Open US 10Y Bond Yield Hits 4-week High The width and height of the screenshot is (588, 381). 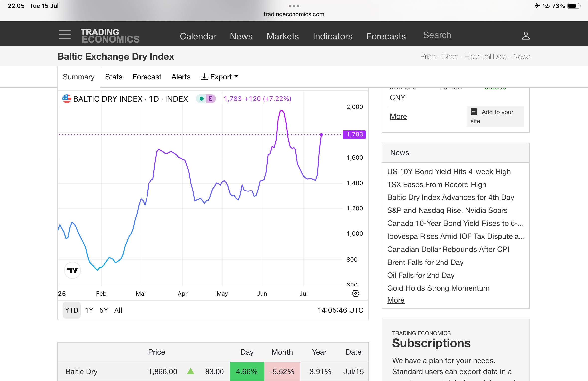tap(449, 172)
